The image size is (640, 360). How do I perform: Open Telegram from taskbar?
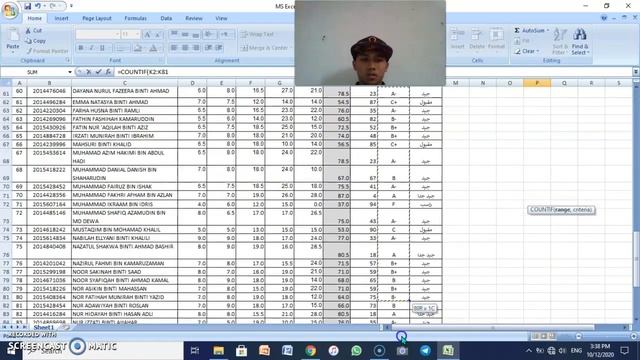coord(425,350)
